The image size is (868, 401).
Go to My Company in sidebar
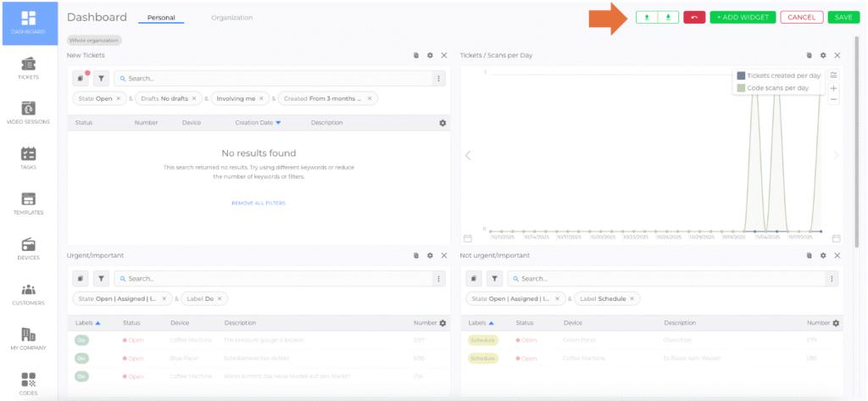pos(29,339)
